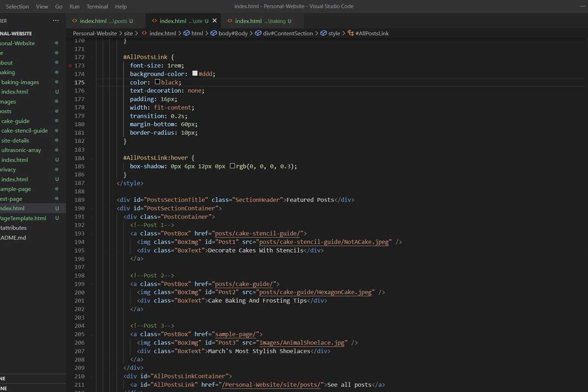Viewport: 588px width, 392px height.
Task: Open README.md from the Explorer
Action: click(x=13, y=237)
